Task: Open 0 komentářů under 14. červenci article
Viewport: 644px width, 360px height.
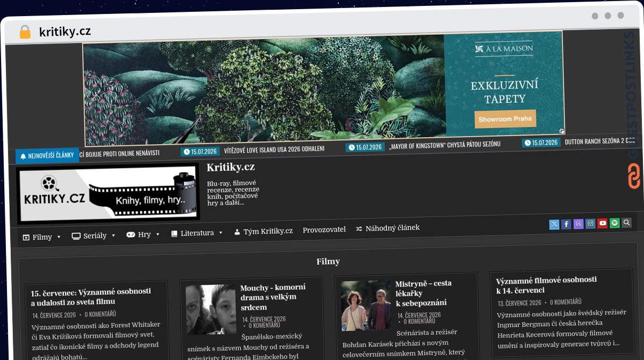Action: click(566, 302)
